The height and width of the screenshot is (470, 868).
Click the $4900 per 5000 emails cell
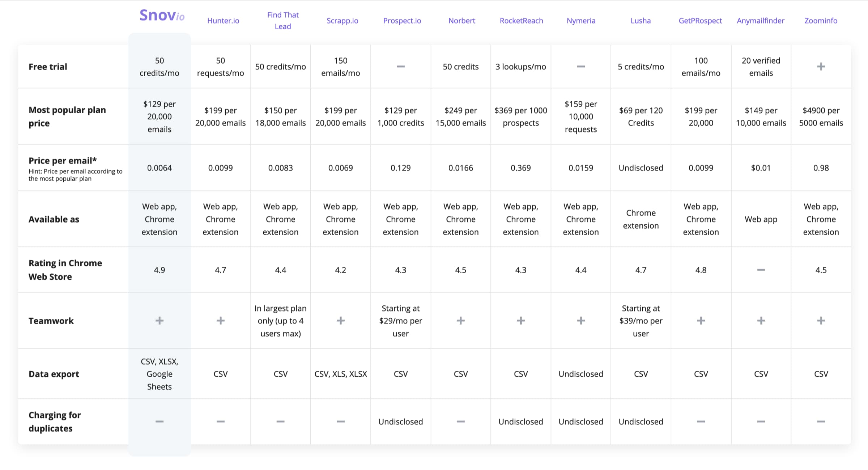[x=821, y=117]
